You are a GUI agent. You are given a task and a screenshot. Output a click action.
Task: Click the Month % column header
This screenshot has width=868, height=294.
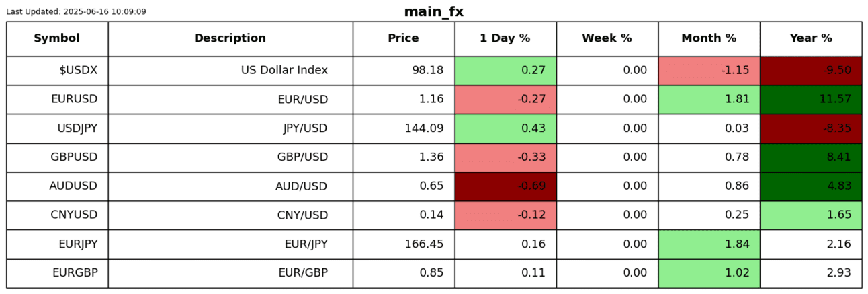point(709,38)
